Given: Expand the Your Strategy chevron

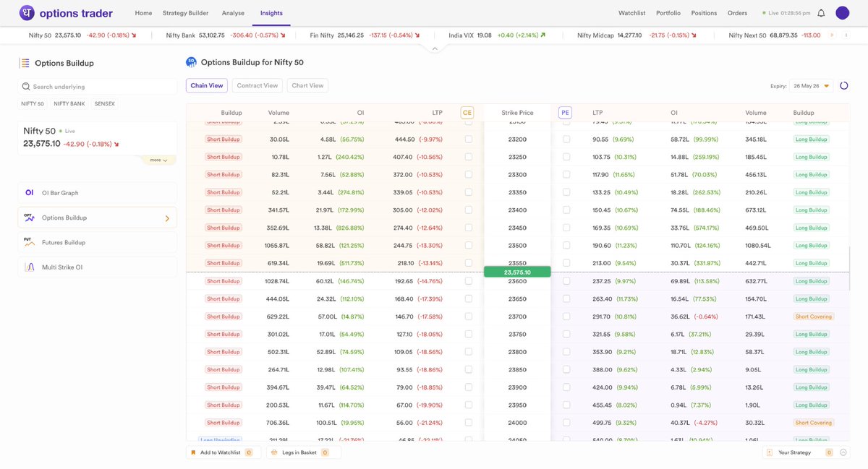Looking at the screenshot, I should coord(842,452).
